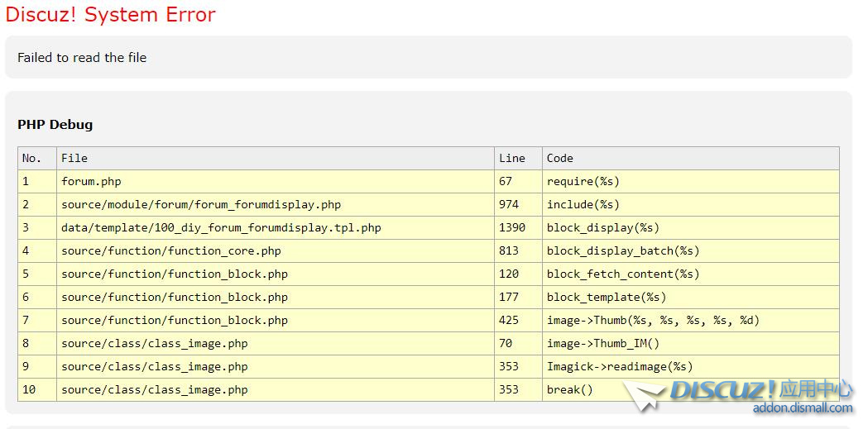868x429 pixels.
Task: Click line 353 in row 9
Action: 509,367
